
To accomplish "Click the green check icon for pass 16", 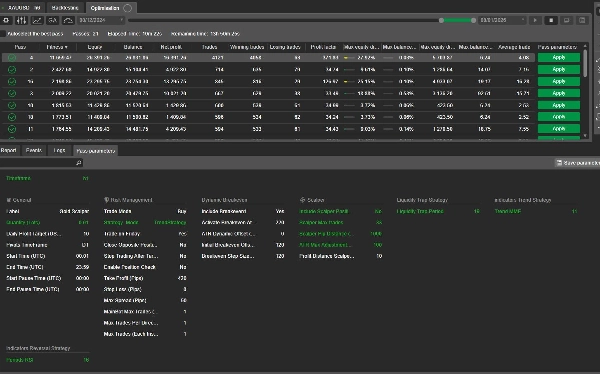I will point(12,81).
